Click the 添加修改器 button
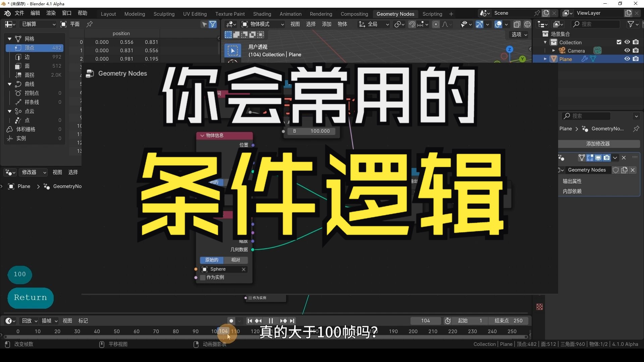644x362 pixels. (x=598, y=144)
